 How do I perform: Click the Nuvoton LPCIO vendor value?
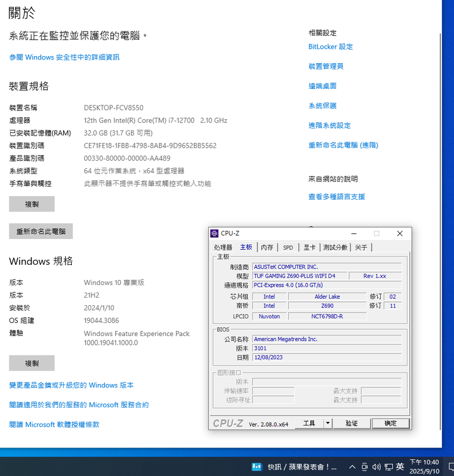[269, 316]
